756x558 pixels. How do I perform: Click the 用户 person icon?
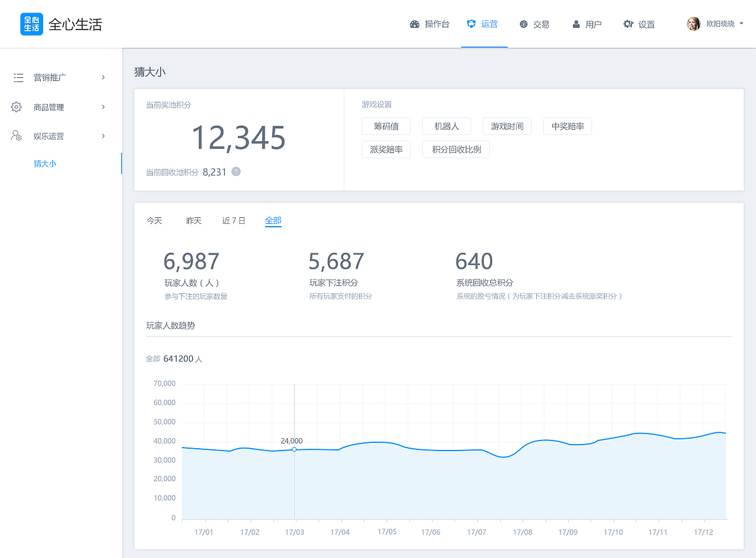pyautogui.click(x=576, y=24)
